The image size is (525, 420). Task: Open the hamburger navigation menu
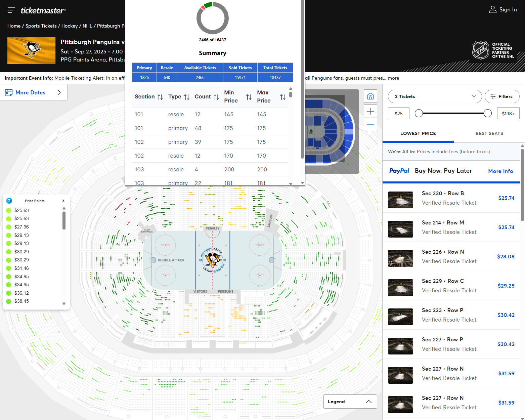pos(11,10)
